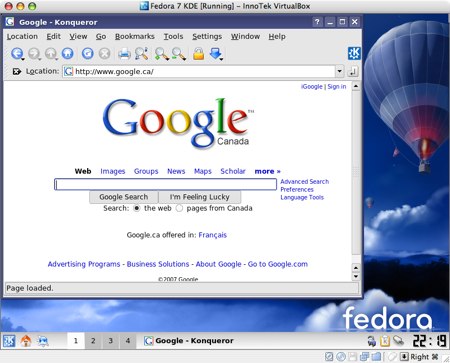Click the Google Search button

(x=124, y=197)
